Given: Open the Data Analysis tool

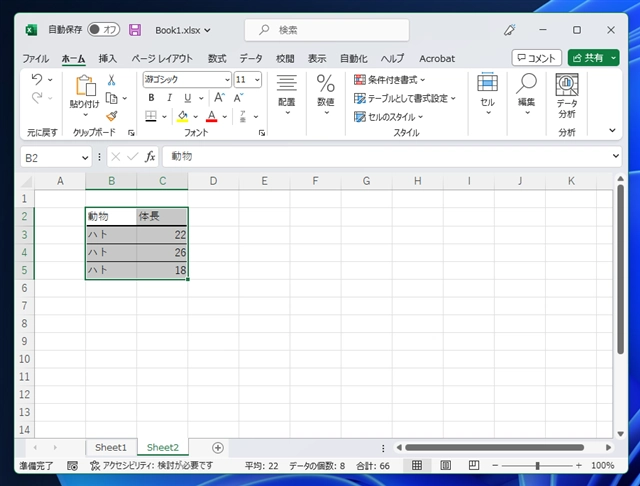Looking at the screenshot, I should (x=567, y=97).
